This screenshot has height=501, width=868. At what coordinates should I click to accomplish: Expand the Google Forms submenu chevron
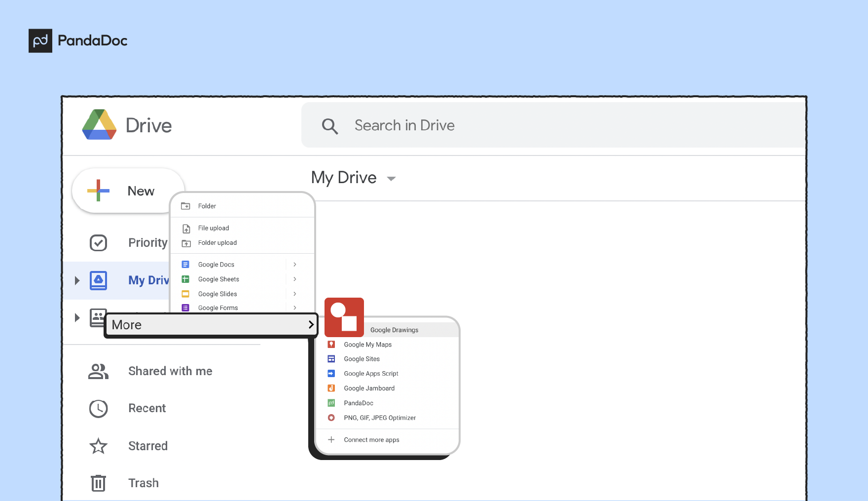coord(294,307)
